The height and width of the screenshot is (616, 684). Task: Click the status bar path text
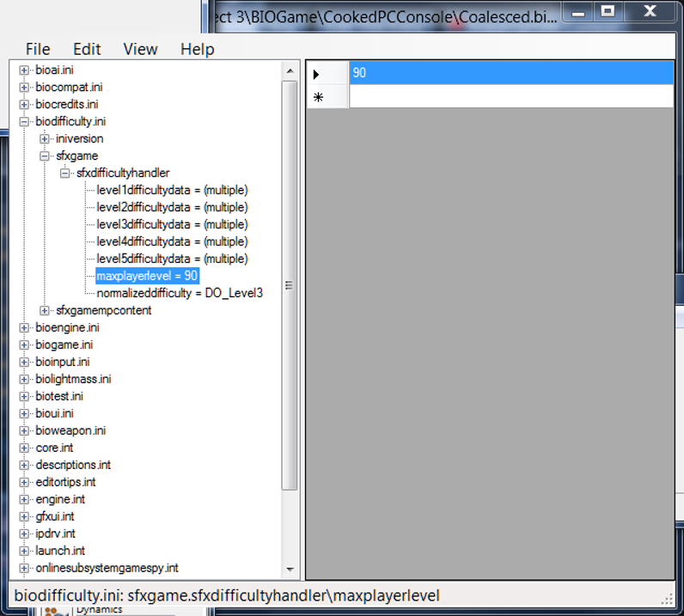(x=227, y=596)
